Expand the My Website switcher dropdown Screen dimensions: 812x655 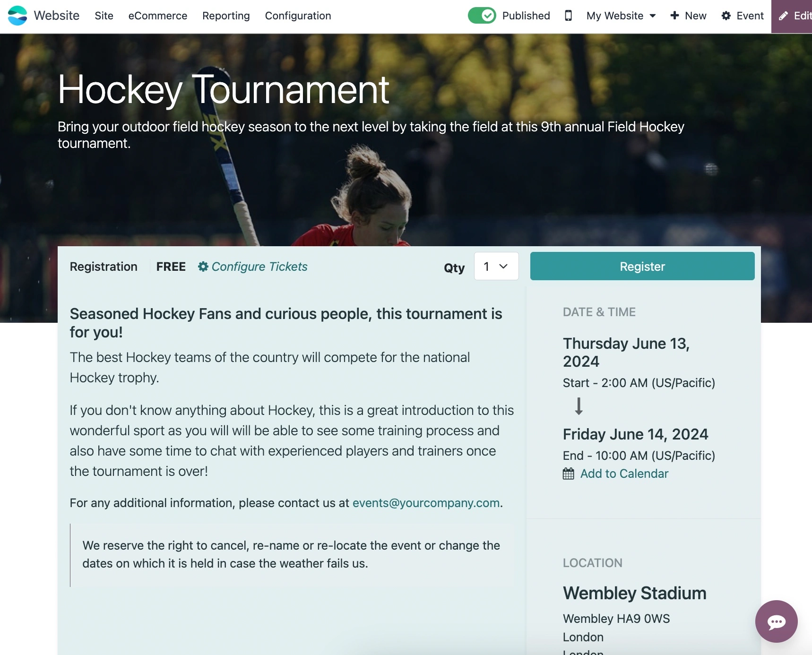621,16
